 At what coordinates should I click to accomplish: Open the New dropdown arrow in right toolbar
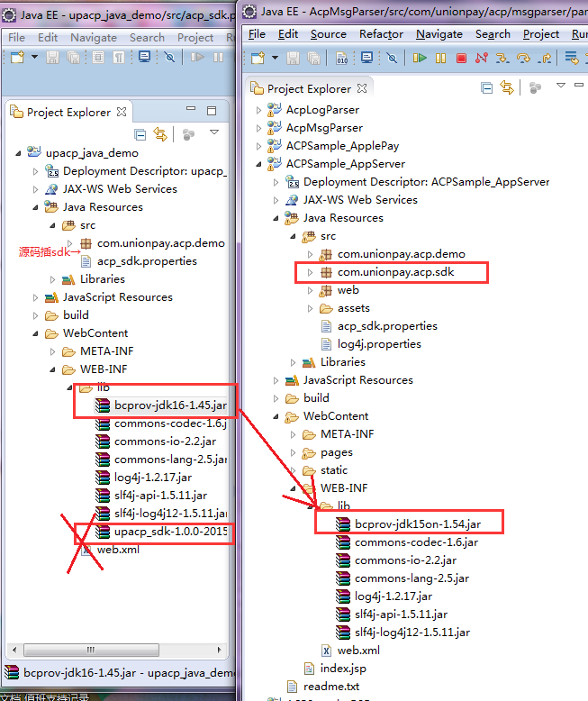click(275, 58)
